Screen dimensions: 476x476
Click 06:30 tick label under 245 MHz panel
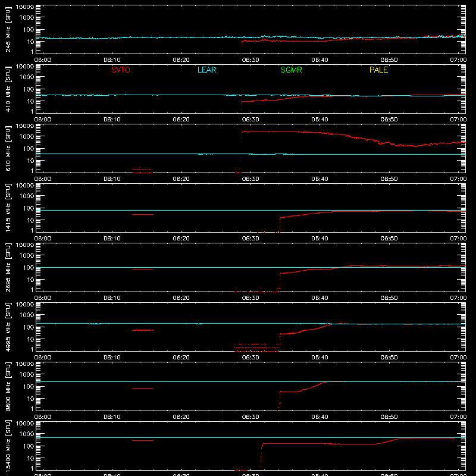250,60
